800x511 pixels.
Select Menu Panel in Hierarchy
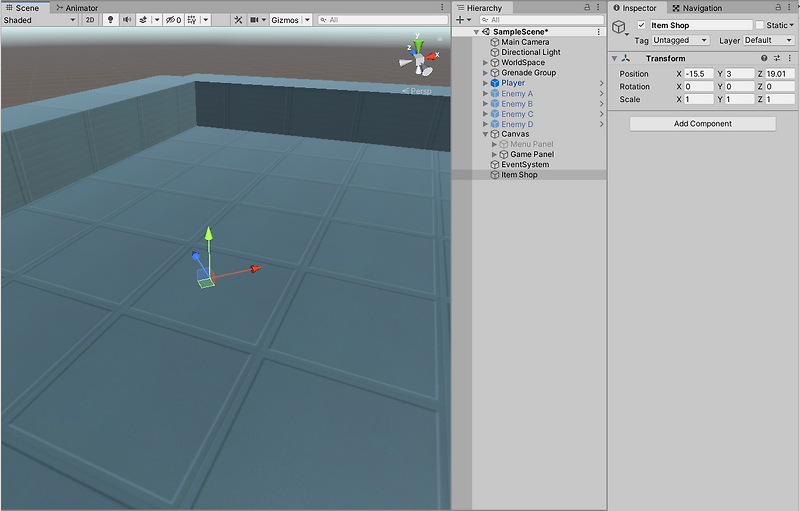[x=532, y=144]
